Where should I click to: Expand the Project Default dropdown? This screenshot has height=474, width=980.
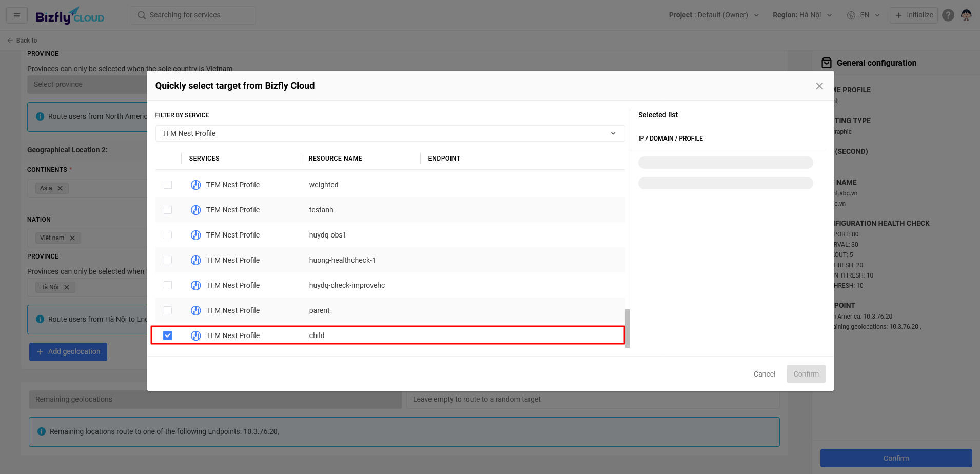[x=714, y=15]
